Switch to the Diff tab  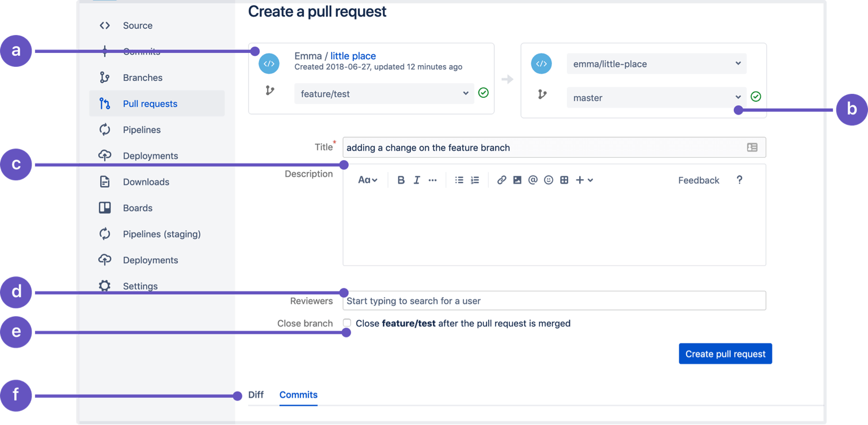point(255,394)
